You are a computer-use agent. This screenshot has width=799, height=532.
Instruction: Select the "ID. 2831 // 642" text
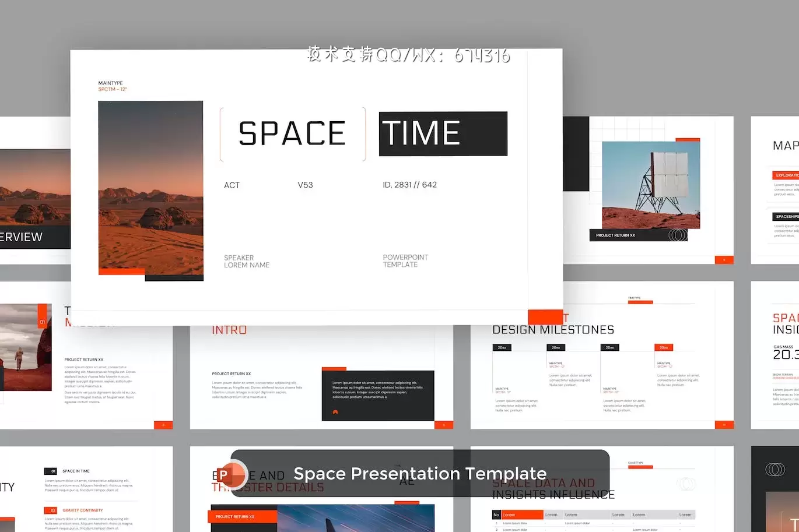point(409,185)
